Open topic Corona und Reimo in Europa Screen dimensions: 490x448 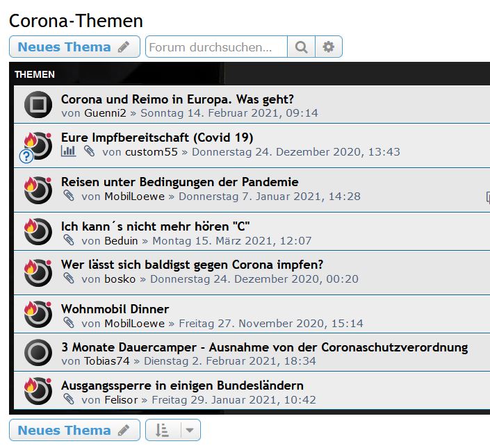point(177,99)
